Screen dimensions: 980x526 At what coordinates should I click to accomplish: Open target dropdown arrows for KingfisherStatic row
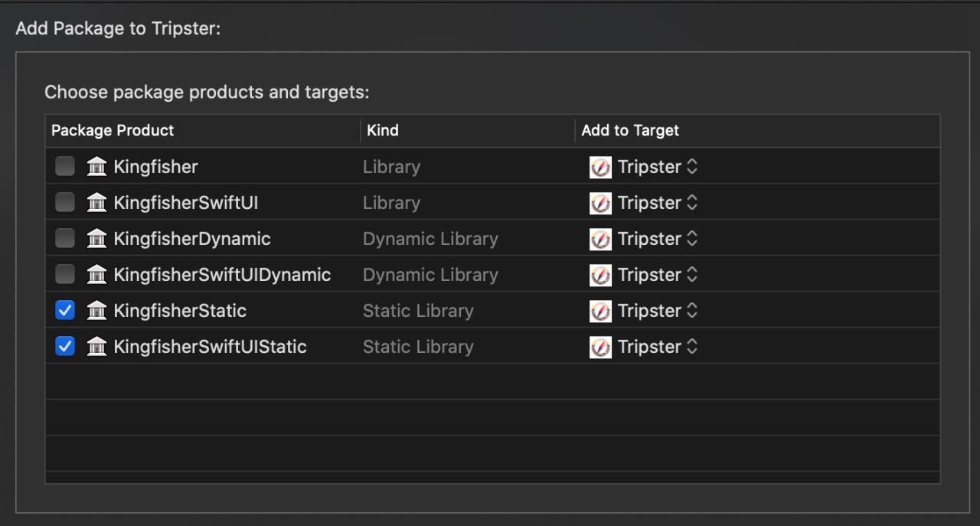pos(692,311)
